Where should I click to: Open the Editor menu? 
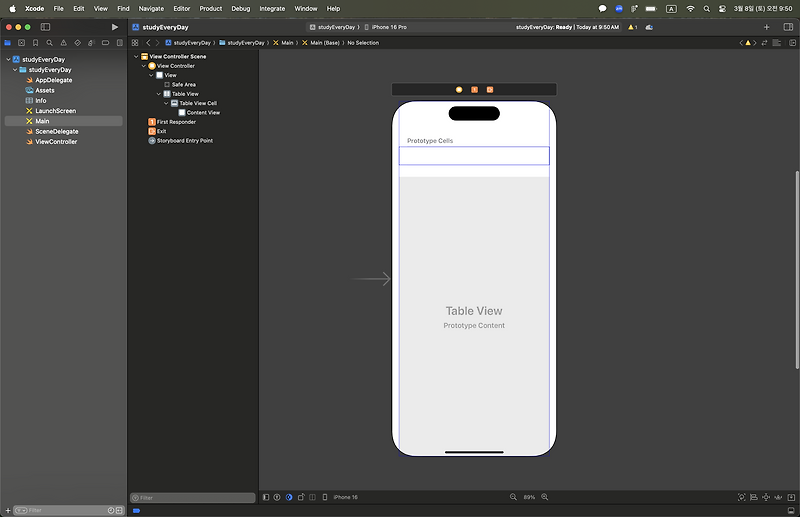pyautogui.click(x=181, y=8)
